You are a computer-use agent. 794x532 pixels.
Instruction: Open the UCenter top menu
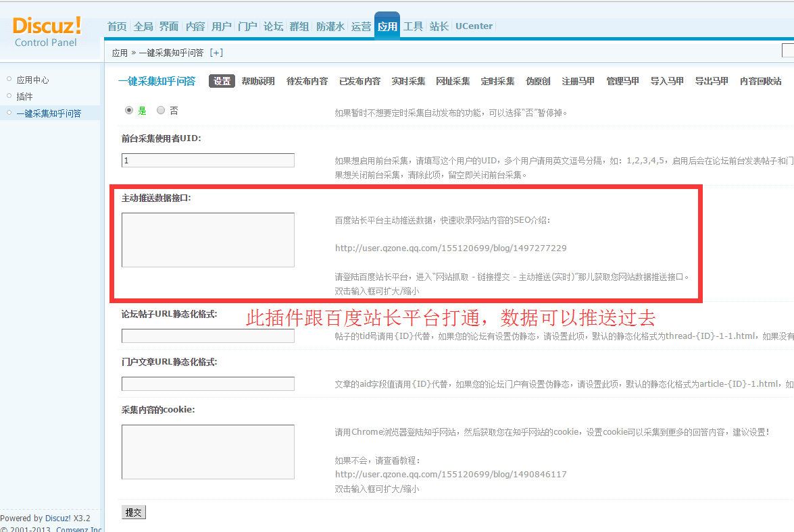click(x=474, y=26)
